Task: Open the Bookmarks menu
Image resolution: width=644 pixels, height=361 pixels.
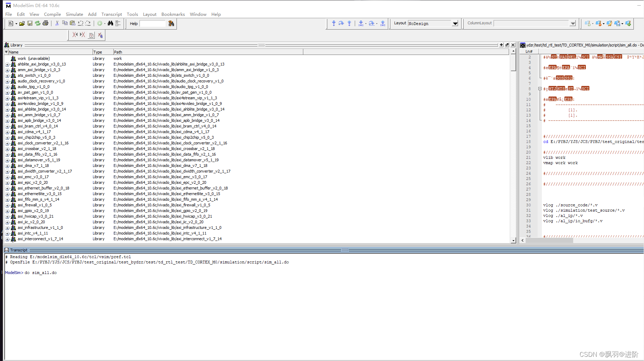Action: (x=173, y=14)
